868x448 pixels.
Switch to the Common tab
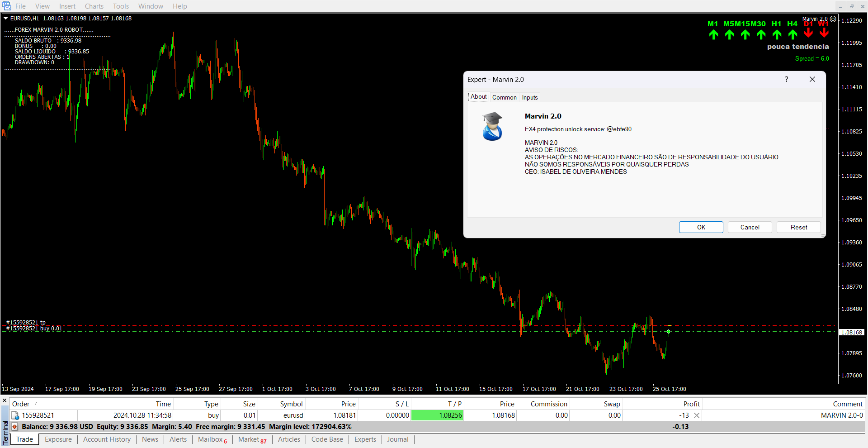(504, 97)
